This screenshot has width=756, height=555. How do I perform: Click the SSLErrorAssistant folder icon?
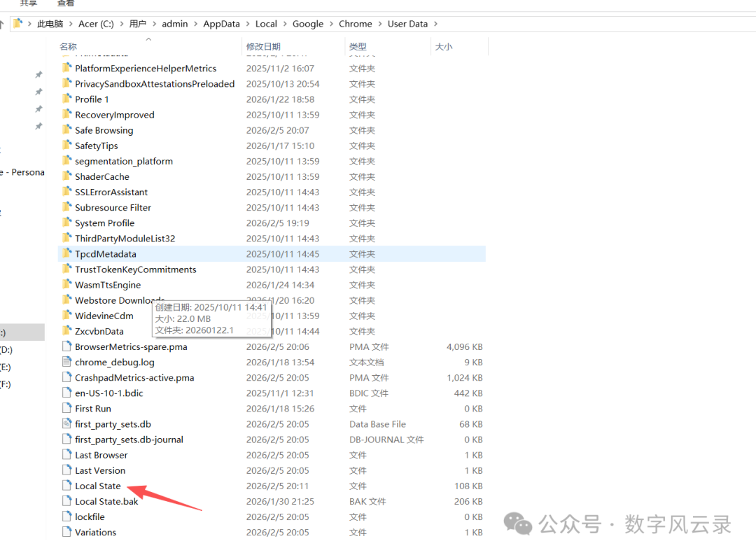(x=66, y=192)
